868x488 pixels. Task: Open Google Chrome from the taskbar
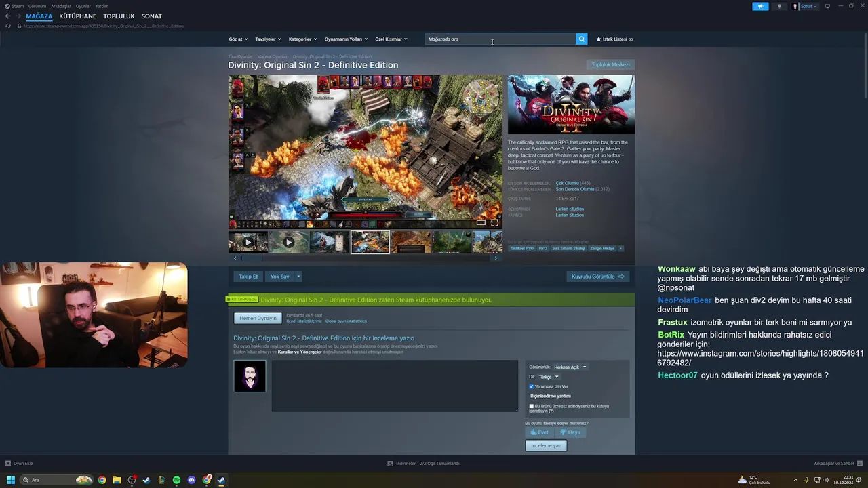(x=102, y=480)
